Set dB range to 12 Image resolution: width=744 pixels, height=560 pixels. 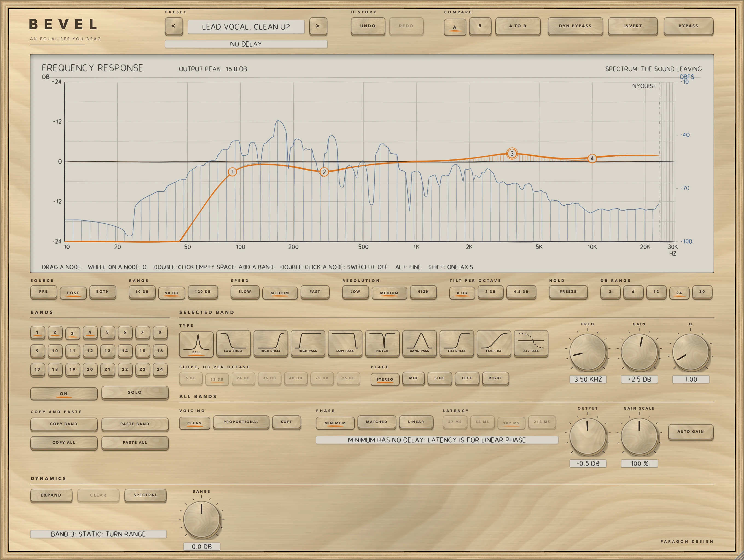[656, 292]
